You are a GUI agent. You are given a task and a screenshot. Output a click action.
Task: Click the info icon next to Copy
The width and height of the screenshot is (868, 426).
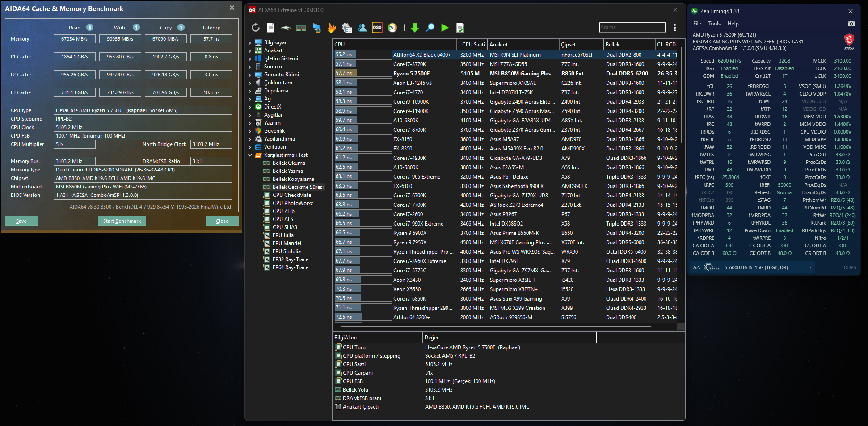point(181,27)
